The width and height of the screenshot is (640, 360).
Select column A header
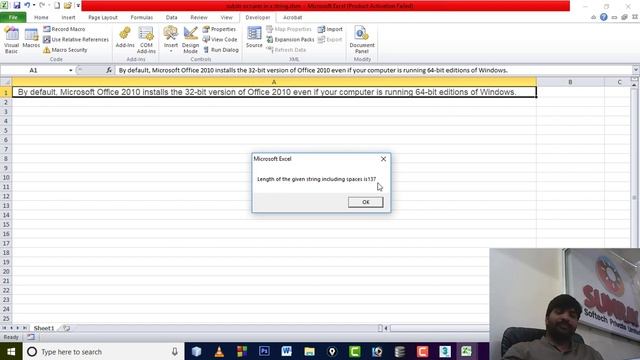pos(274,82)
